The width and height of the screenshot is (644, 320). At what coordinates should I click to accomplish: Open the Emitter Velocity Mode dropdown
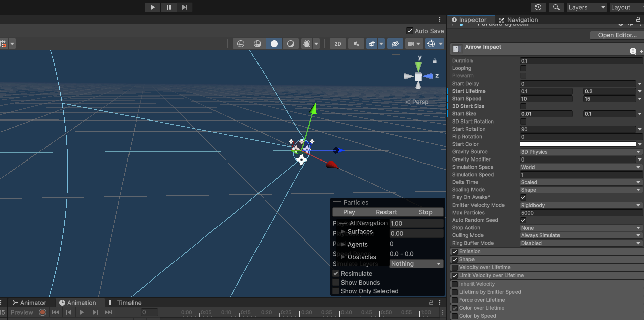pos(581,205)
